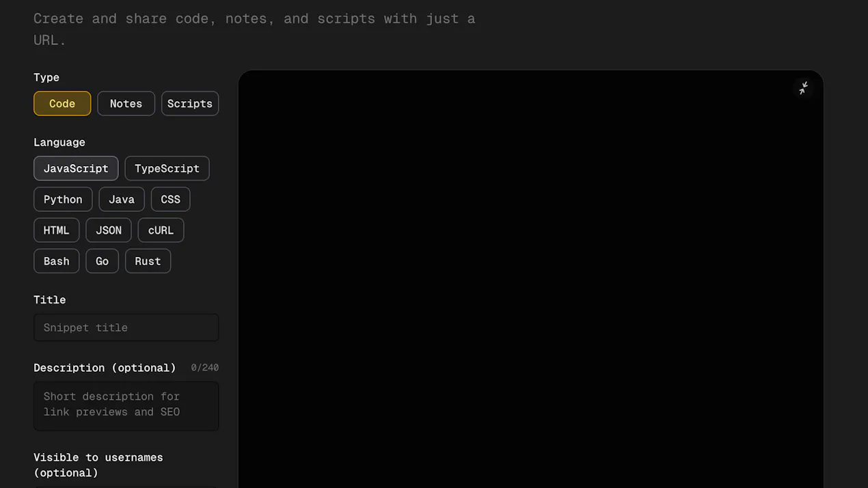The height and width of the screenshot is (488, 868).
Task: Focus the Description textarea
Action: coord(126,406)
